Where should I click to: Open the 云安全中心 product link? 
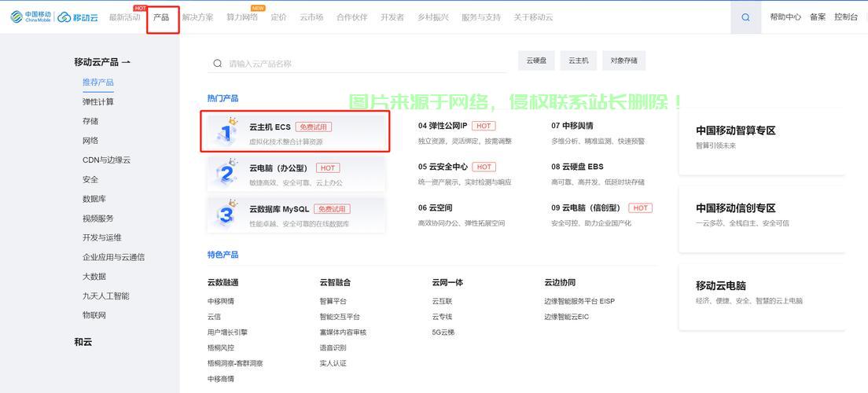tap(447, 167)
